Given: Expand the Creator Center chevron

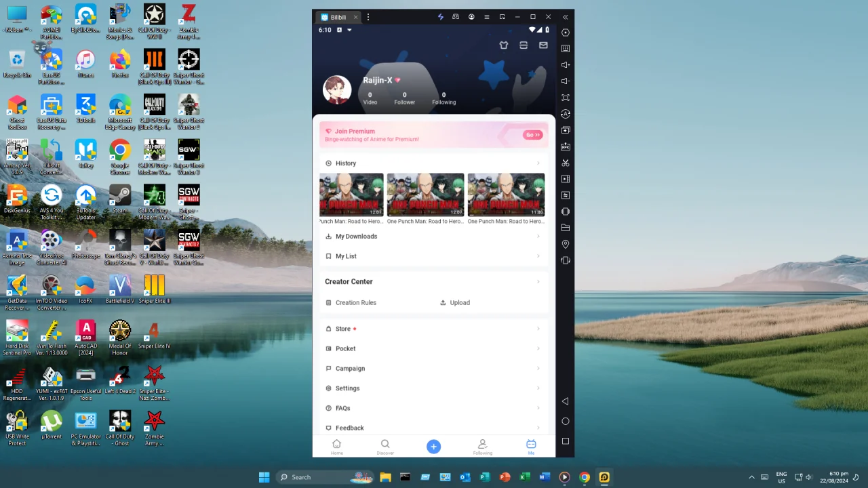Looking at the screenshot, I should click(538, 282).
